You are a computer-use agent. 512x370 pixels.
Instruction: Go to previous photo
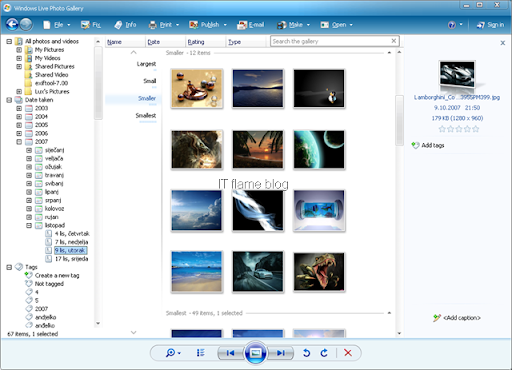pos(231,353)
